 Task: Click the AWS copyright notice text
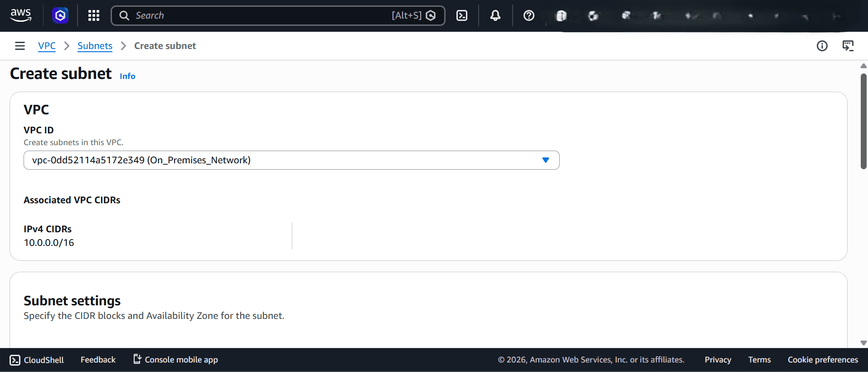(591, 360)
